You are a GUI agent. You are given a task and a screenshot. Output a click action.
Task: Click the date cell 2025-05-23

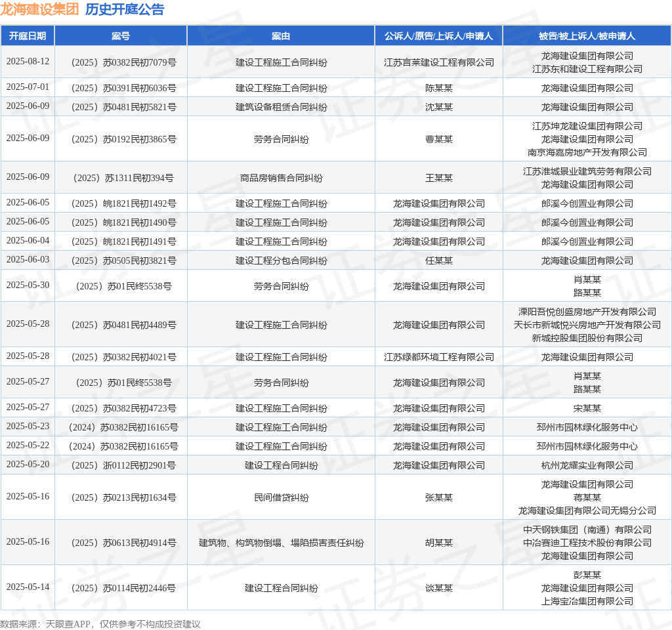tap(28, 426)
